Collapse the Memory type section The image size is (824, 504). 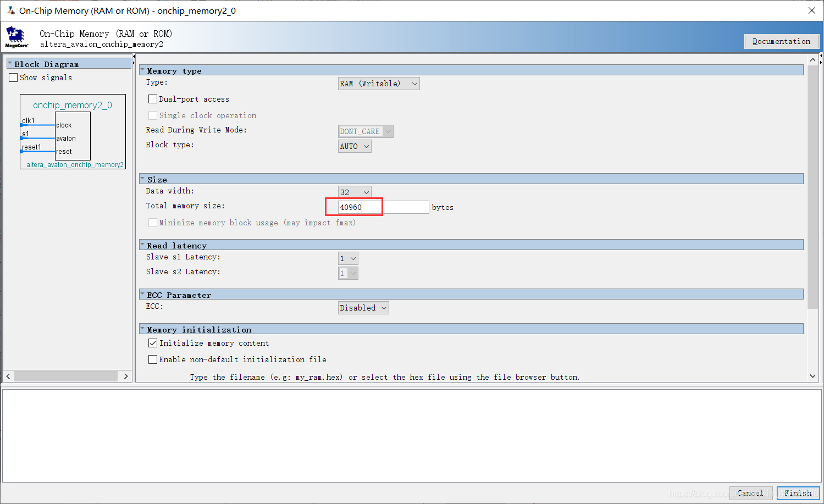click(142, 70)
